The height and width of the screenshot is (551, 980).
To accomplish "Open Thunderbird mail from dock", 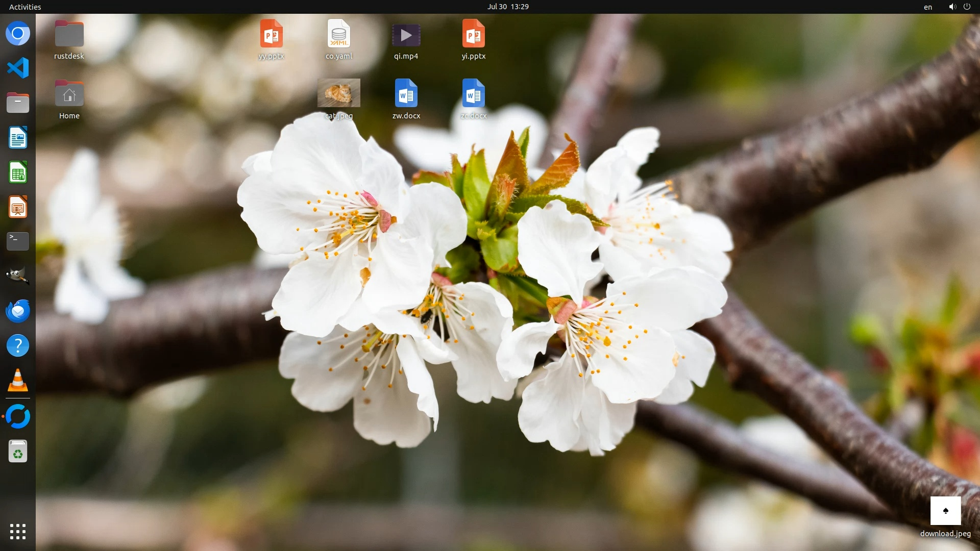I will coord(18,311).
